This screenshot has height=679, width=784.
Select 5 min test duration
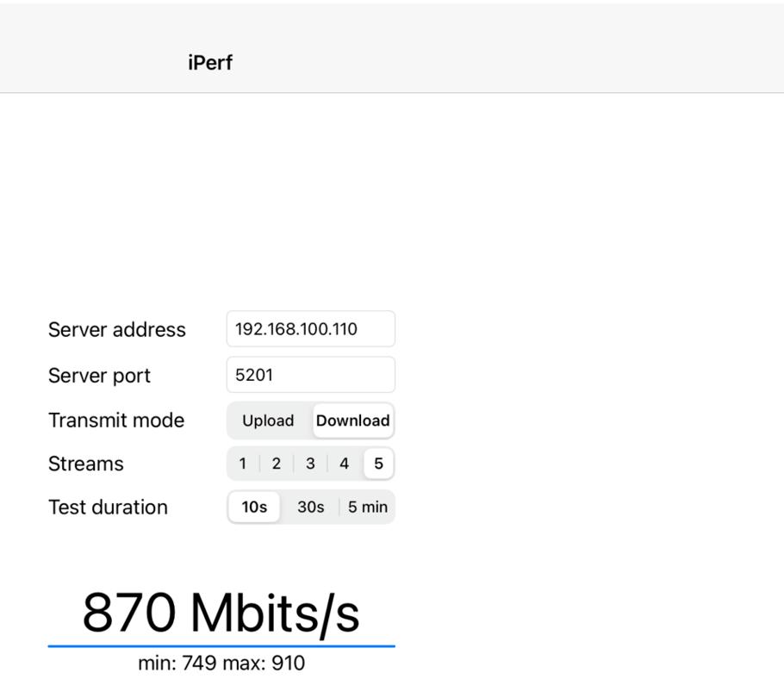368,507
